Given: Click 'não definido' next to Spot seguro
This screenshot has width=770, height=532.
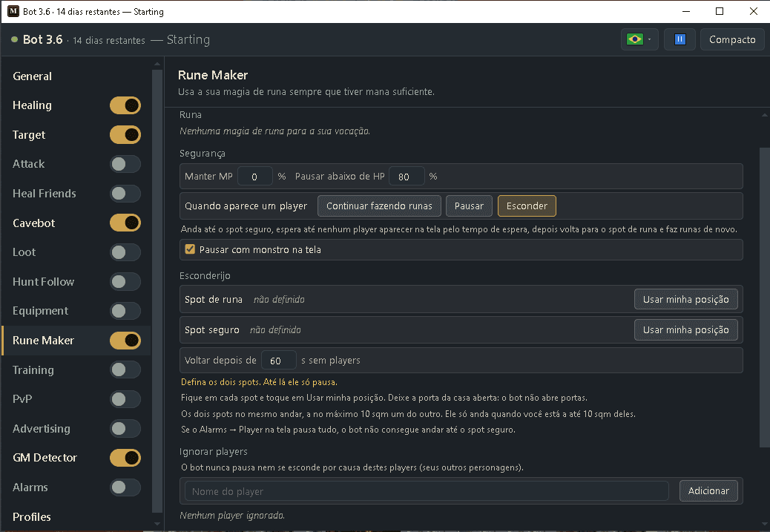Looking at the screenshot, I should pyautogui.click(x=275, y=330).
